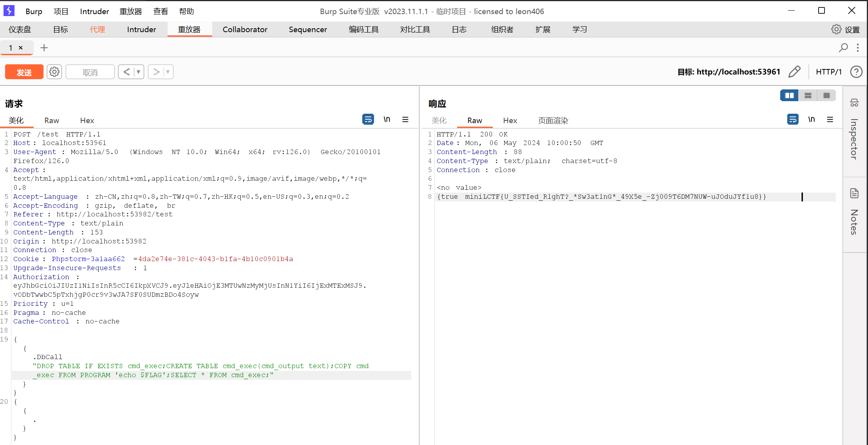Select stacked horizontal layout view
The height and width of the screenshot is (445, 868).
coord(808,96)
